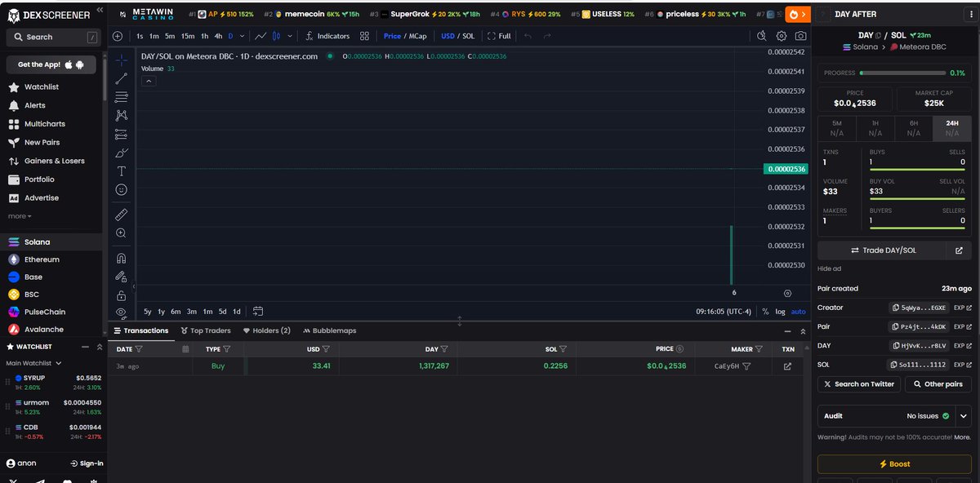Screen dimensions: 980x483
Task: Expand the Audit section chevron
Action: (x=964, y=416)
